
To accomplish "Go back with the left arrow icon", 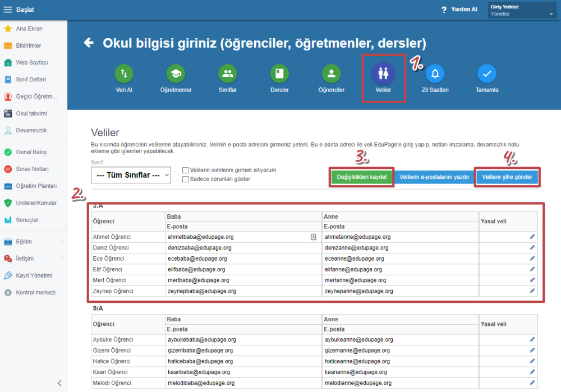I will [x=89, y=43].
